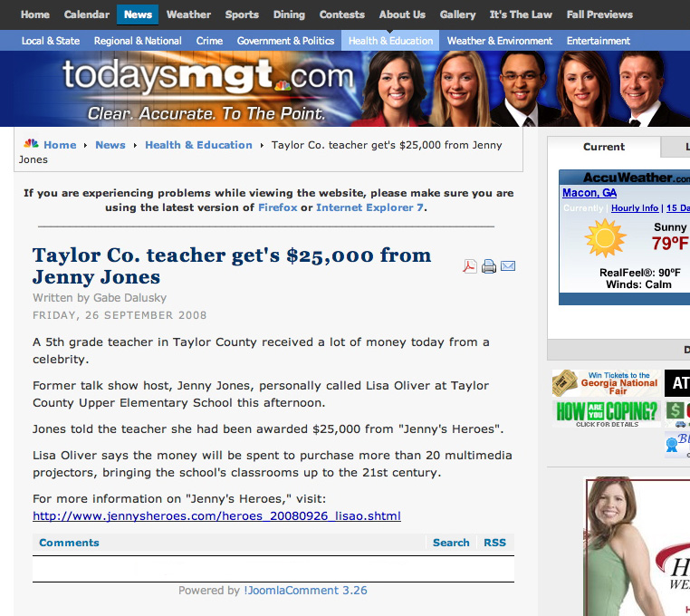
Task: Click Georgia National Fair tickets ad
Action: (x=606, y=383)
